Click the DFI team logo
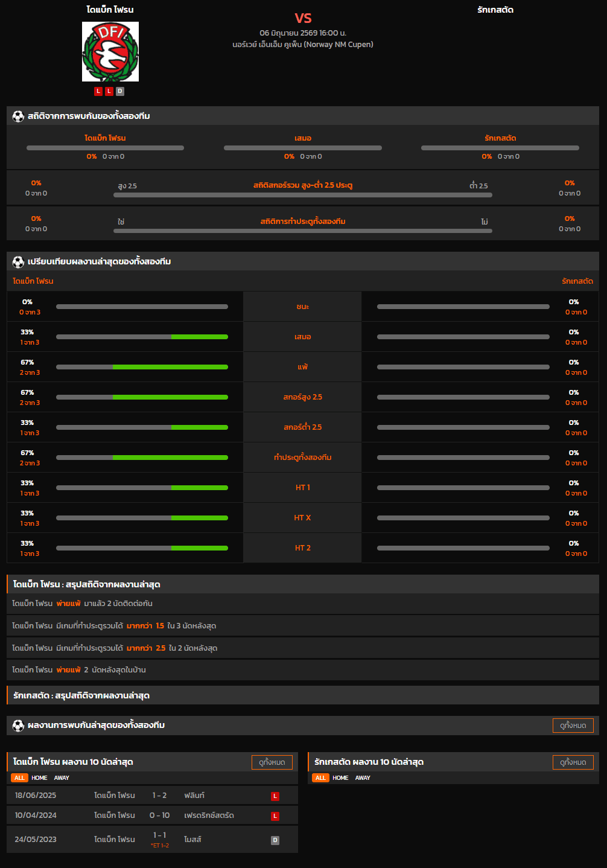This screenshot has height=868, width=607. [x=110, y=51]
